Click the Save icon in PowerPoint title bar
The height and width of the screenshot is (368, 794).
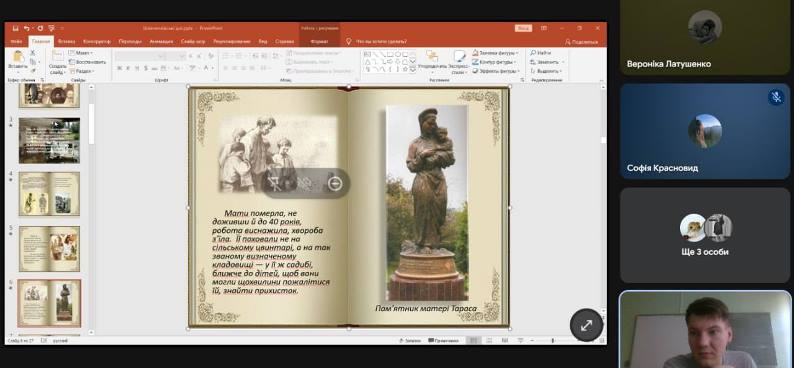[15, 28]
